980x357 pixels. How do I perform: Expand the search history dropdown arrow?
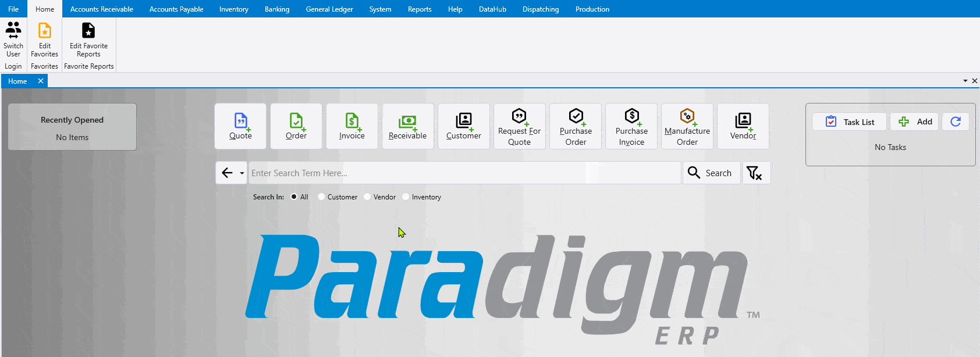242,173
